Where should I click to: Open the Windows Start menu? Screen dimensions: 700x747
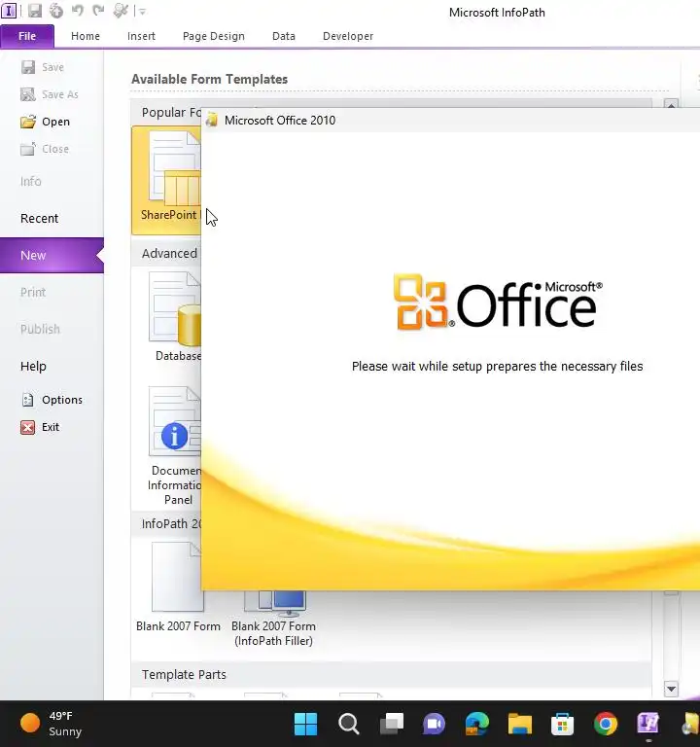point(305,724)
